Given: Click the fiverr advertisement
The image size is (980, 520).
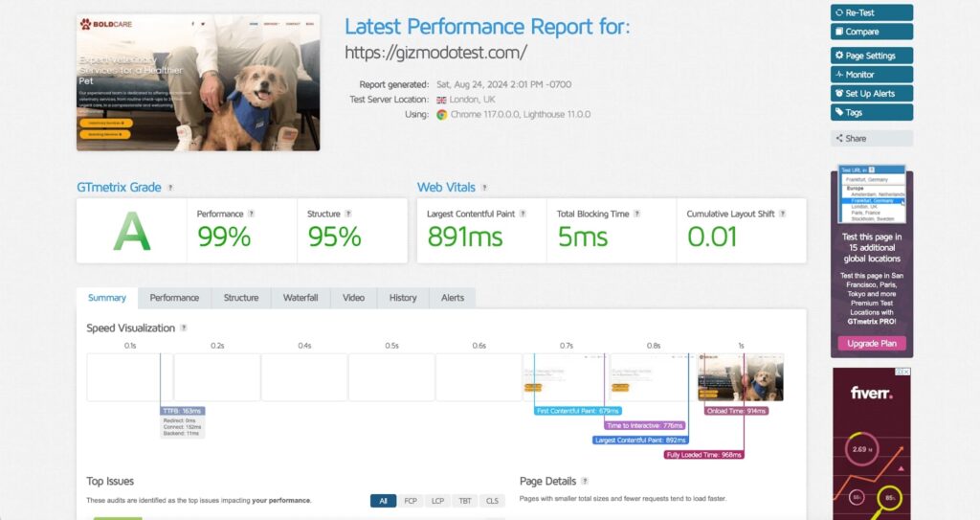Looking at the screenshot, I should 871,443.
